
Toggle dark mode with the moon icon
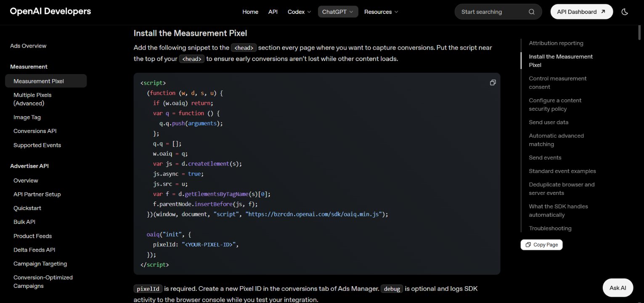click(625, 12)
